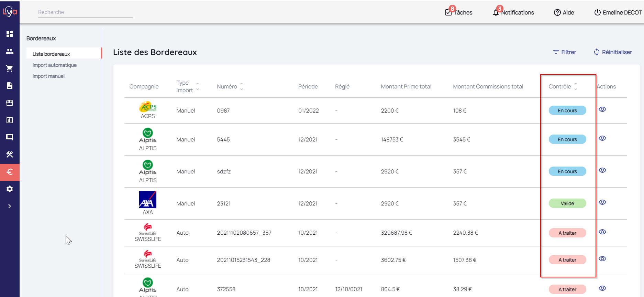Open the shopping cart sidebar icon
The width and height of the screenshot is (644, 297).
point(10,68)
